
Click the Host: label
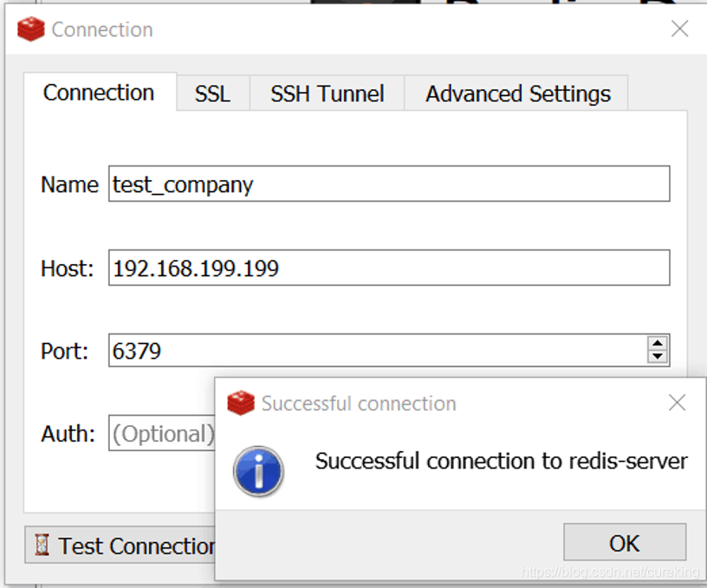(x=68, y=268)
